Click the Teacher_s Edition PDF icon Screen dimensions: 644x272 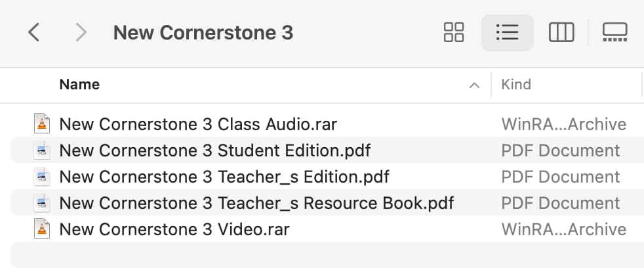[42, 177]
